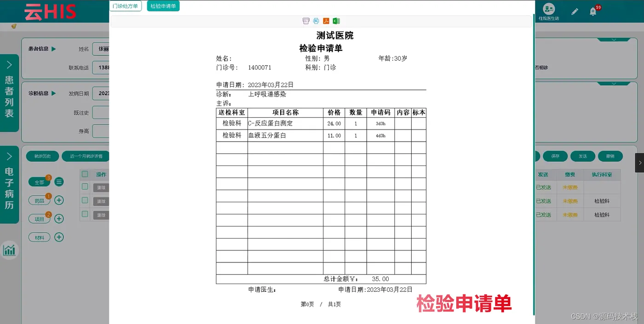Click the dark arrow tab on right edge
Image resolution: width=644 pixels, height=324 pixels.
(639, 163)
